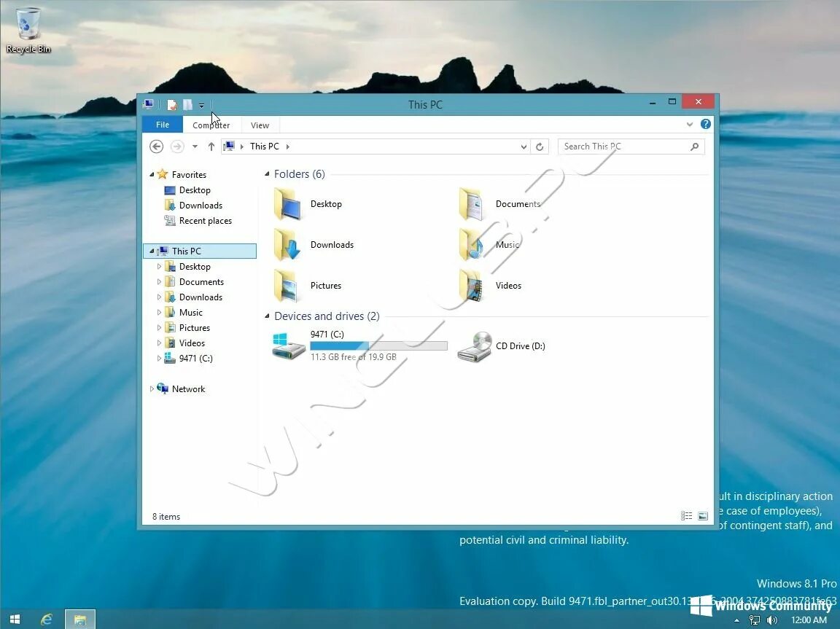The height and width of the screenshot is (629, 840).
Task: Select Videos in the navigation tree
Action: 192,343
